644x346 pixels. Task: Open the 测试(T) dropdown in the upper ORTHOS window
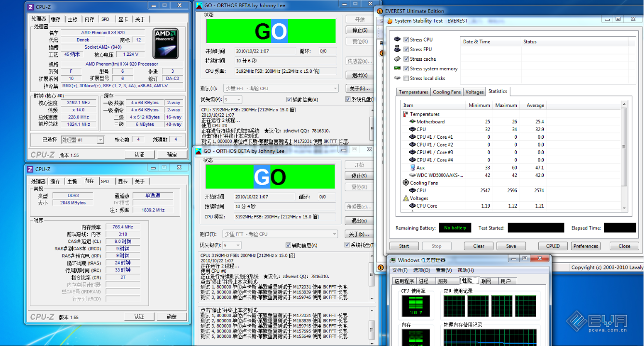(281, 89)
